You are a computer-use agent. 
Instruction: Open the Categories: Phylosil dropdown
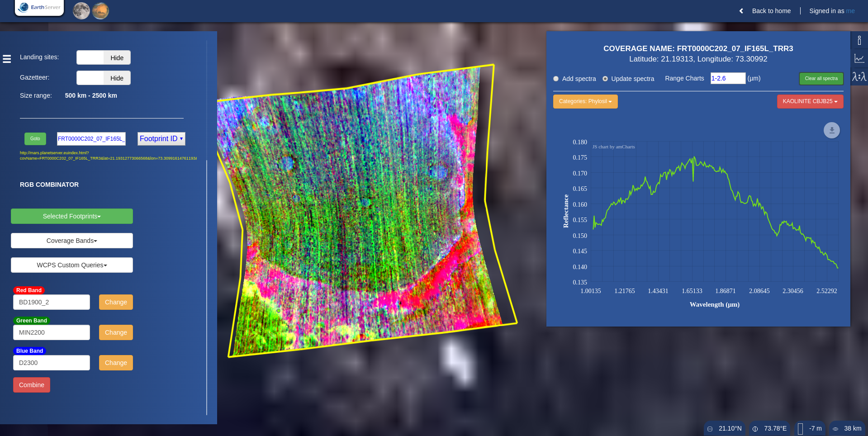[585, 101]
